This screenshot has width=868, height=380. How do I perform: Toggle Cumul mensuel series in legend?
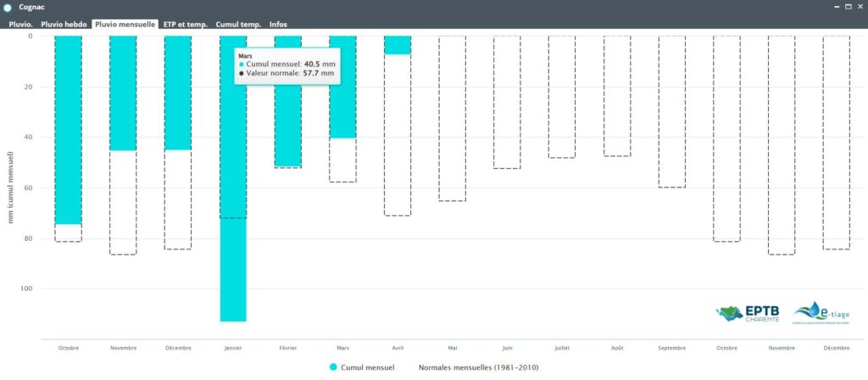372,367
